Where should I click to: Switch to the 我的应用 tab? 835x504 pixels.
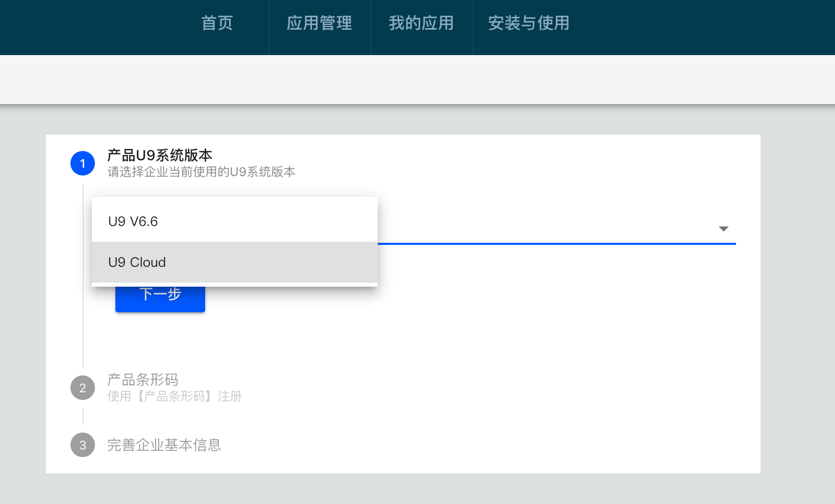click(422, 23)
